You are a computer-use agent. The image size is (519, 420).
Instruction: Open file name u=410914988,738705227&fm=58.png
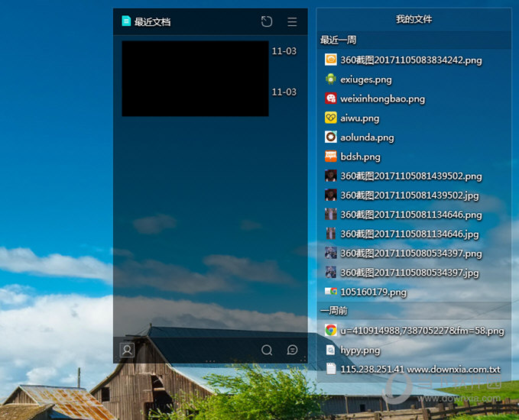pos(423,331)
